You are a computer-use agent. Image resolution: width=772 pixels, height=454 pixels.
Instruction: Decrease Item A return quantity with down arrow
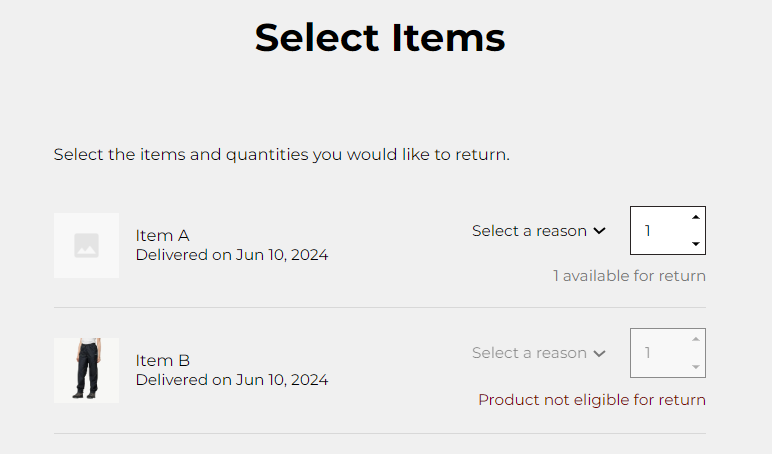(696, 243)
